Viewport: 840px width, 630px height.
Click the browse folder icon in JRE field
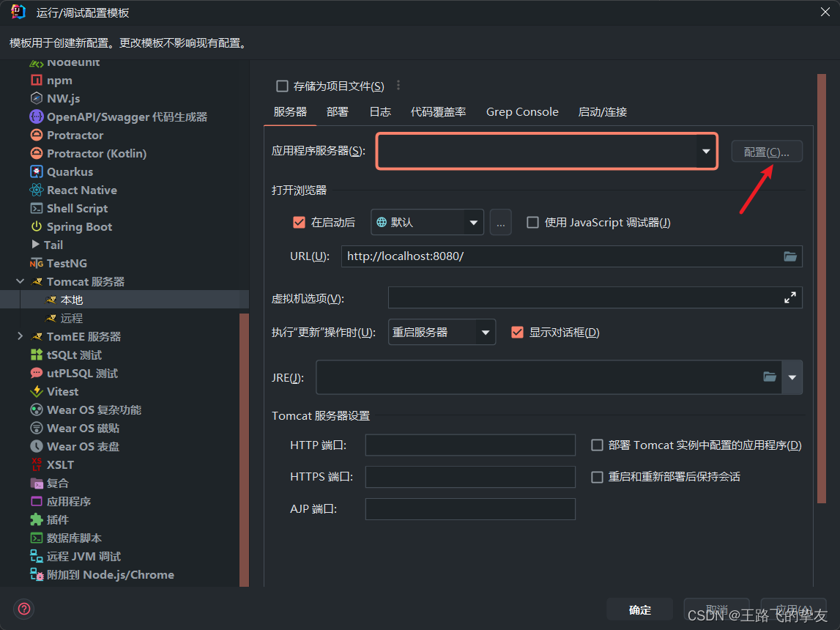pos(770,377)
